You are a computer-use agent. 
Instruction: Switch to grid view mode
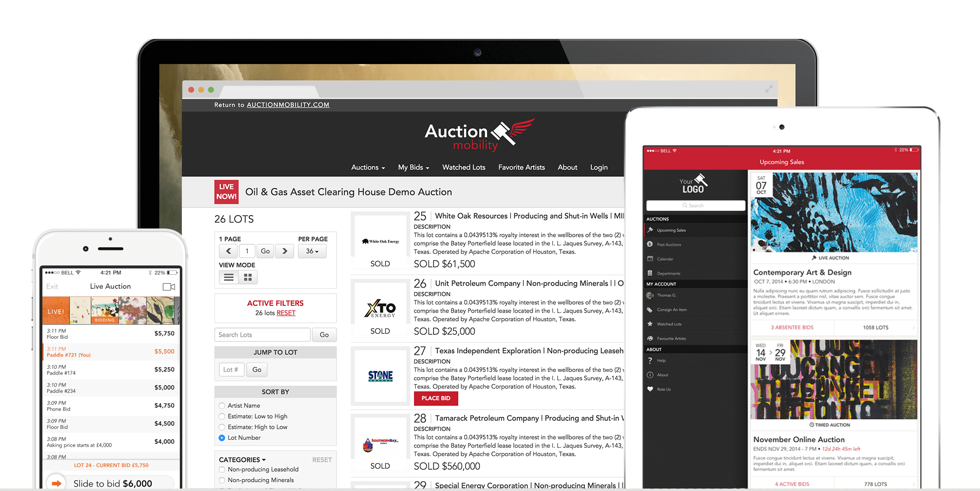248,277
